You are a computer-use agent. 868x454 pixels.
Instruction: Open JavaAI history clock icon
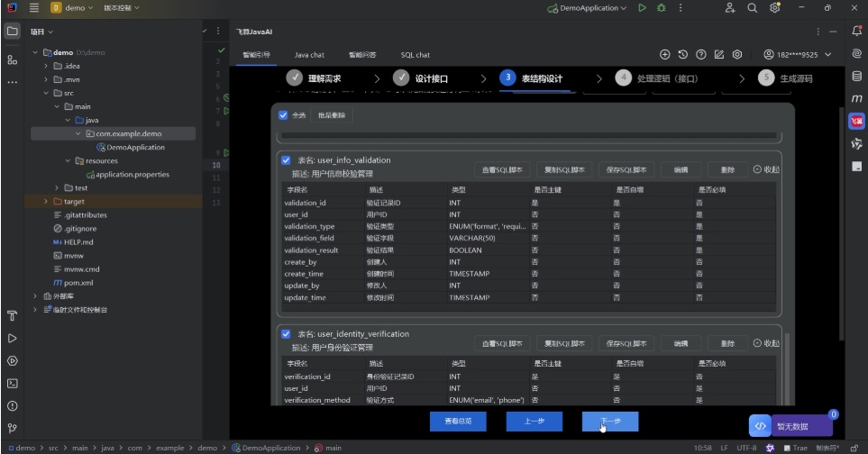coord(683,54)
